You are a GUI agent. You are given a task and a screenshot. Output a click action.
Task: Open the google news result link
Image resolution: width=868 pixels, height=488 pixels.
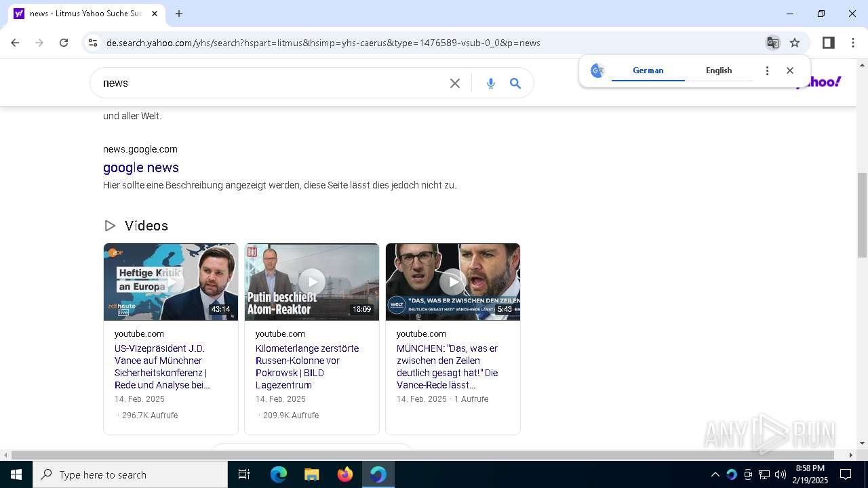(141, 167)
